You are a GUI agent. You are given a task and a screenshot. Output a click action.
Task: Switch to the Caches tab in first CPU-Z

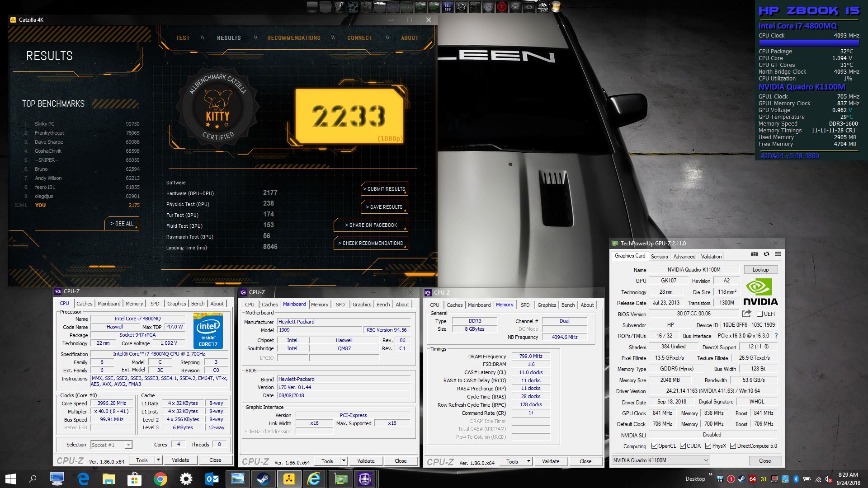[84, 304]
